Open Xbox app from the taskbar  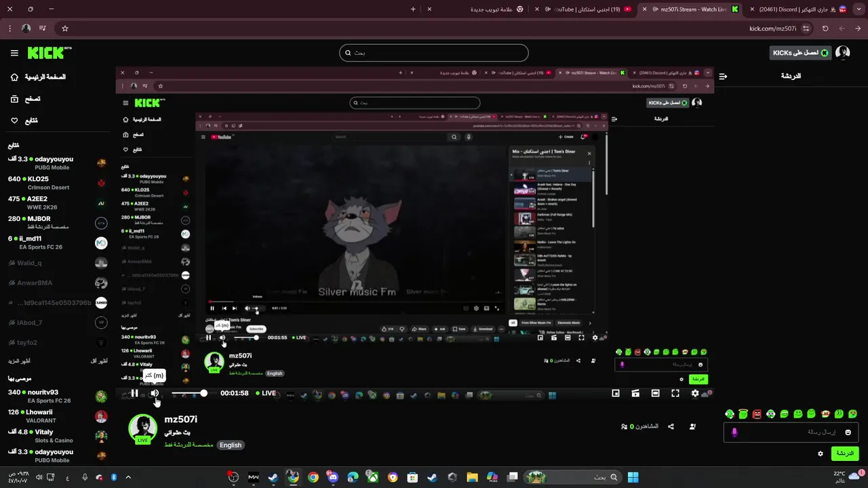click(x=372, y=477)
